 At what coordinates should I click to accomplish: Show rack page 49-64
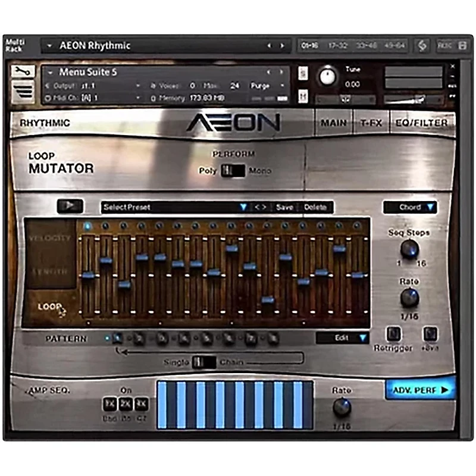point(394,46)
